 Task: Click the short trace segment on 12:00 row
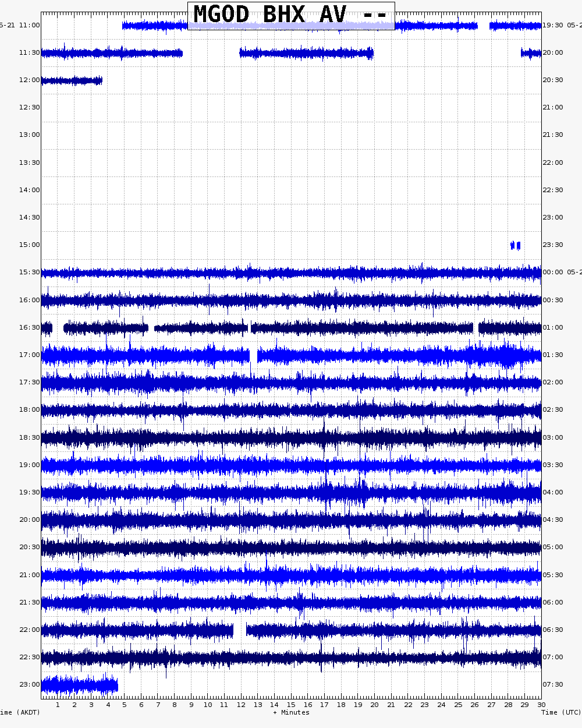[72, 80]
